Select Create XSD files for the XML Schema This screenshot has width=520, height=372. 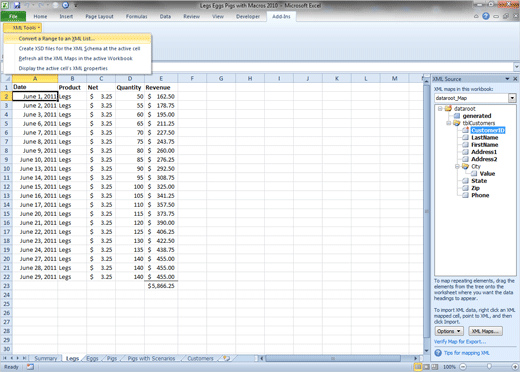click(77, 49)
